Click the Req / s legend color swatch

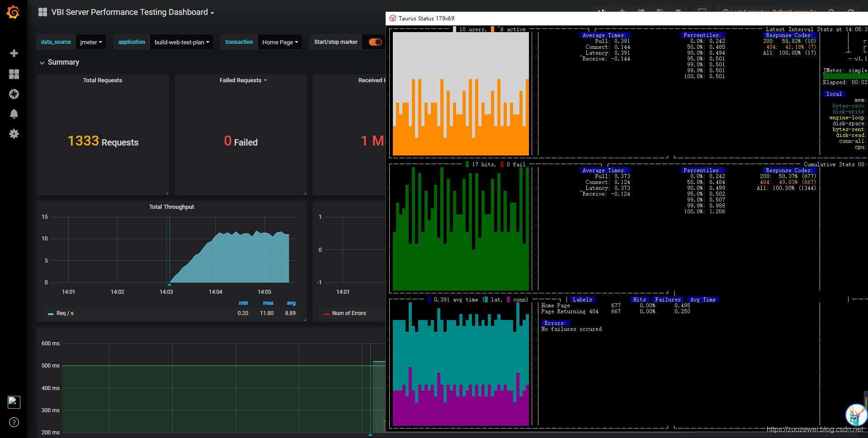point(51,314)
